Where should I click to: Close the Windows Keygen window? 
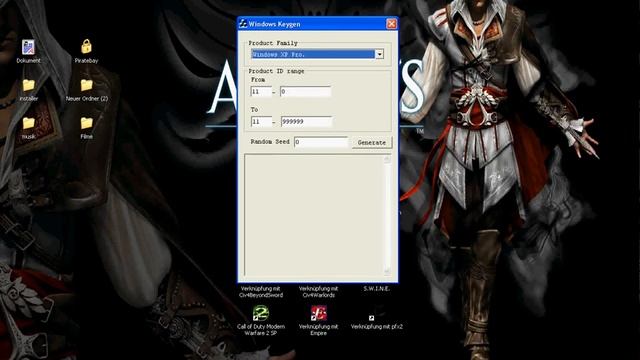[x=391, y=24]
